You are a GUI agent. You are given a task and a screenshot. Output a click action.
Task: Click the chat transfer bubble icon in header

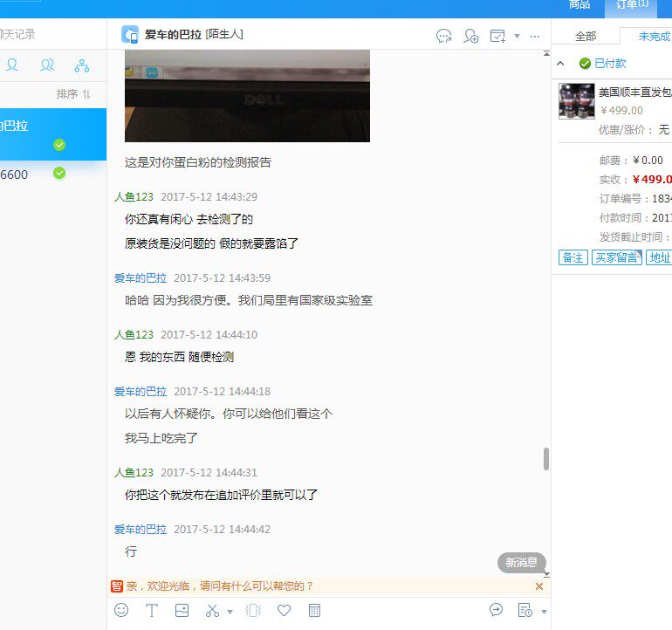coord(444,36)
